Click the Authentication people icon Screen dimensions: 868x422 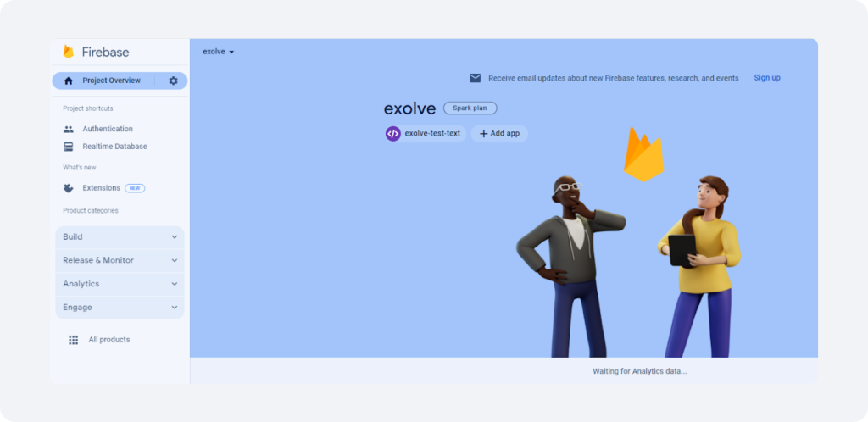click(x=69, y=129)
